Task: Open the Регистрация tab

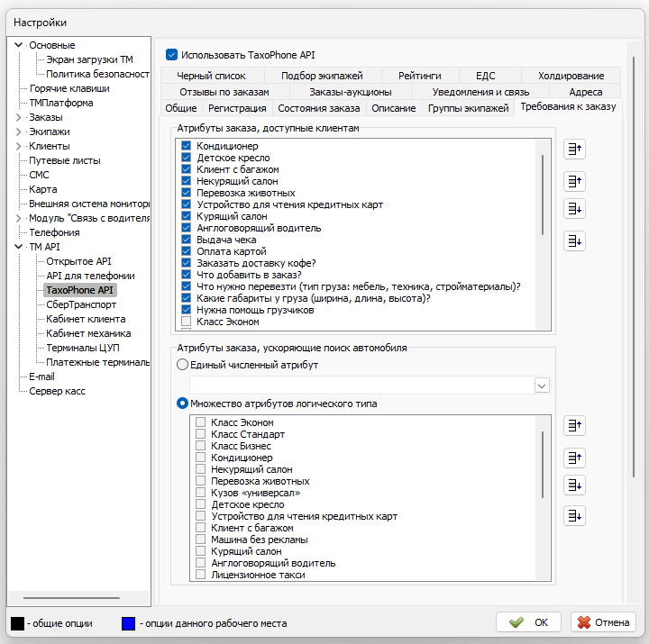Action: [x=237, y=108]
